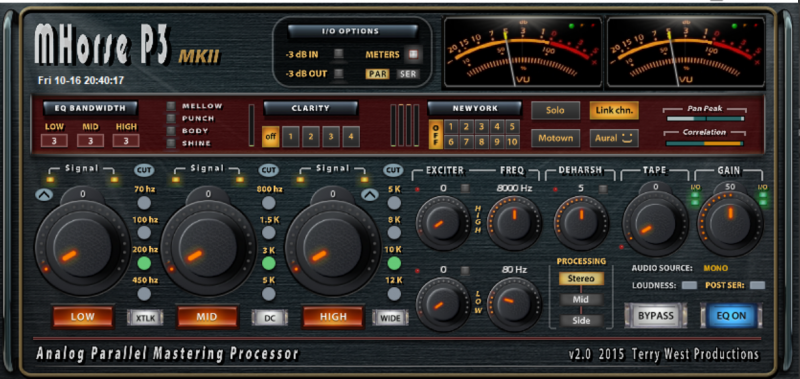800x379 pixels.
Task: Turn NewYork compression OFF
Action: (x=436, y=135)
